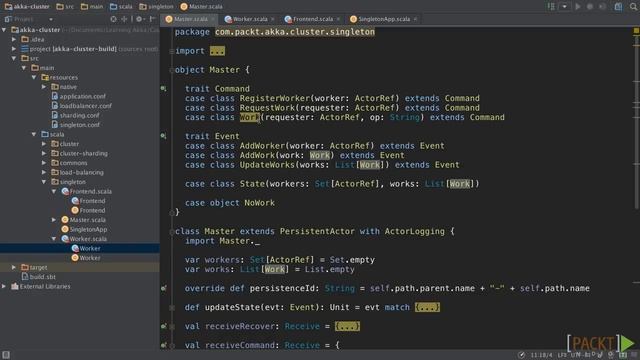
Task: Collapse the singleton folder arrow
Action: (x=44, y=182)
